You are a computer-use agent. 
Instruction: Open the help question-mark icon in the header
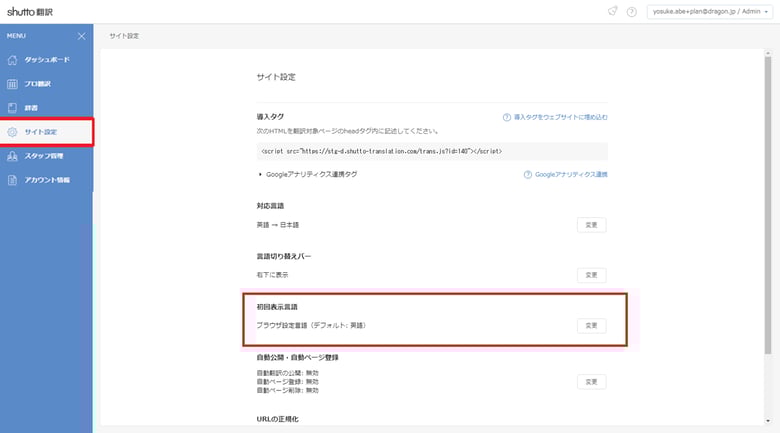631,12
